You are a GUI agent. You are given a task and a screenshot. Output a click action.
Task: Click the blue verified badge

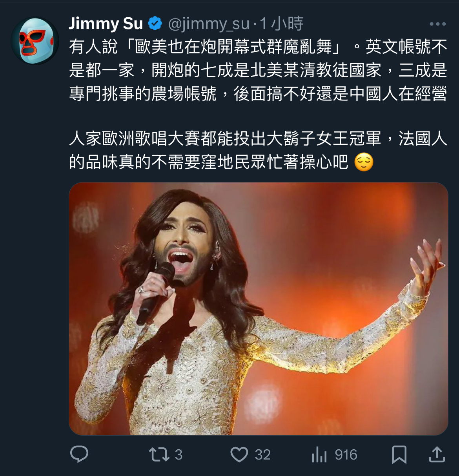pyautogui.click(x=155, y=24)
